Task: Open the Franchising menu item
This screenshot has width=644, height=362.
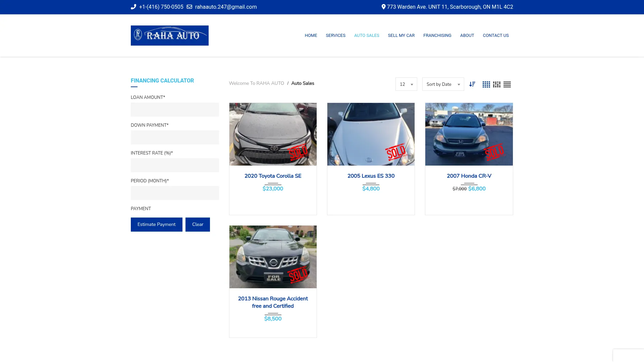Action: [x=437, y=36]
